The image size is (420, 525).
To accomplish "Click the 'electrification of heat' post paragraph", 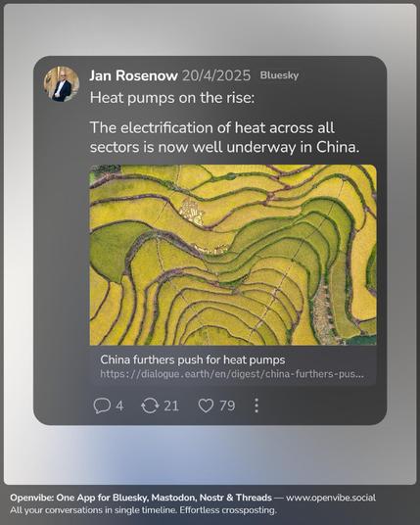I will (224, 137).
